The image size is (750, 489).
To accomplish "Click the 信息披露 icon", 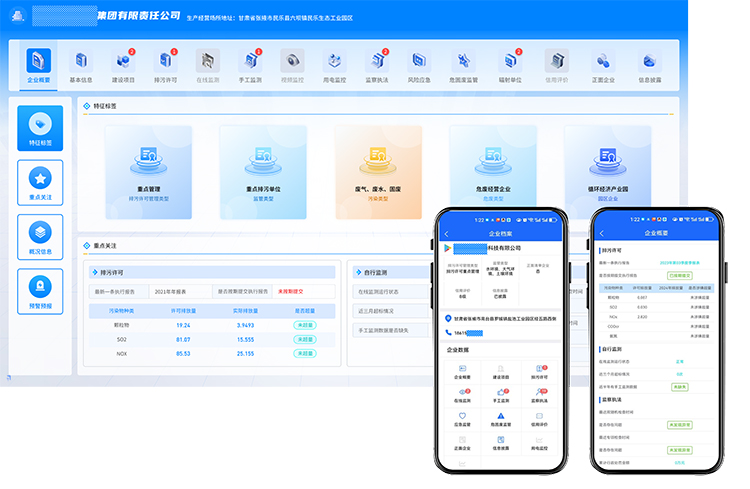I will [649, 63].
